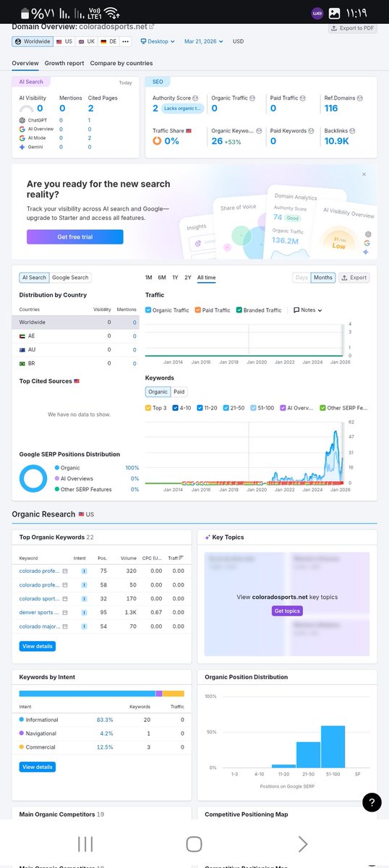Open the Mar 21, 2026 date dropdown
The image size is (389, 868).
[205, 42]
